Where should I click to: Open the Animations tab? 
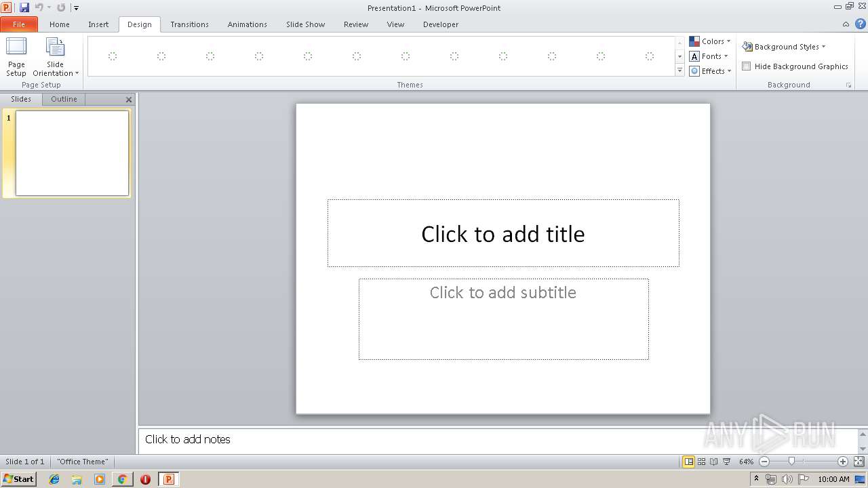coord(247,24)
